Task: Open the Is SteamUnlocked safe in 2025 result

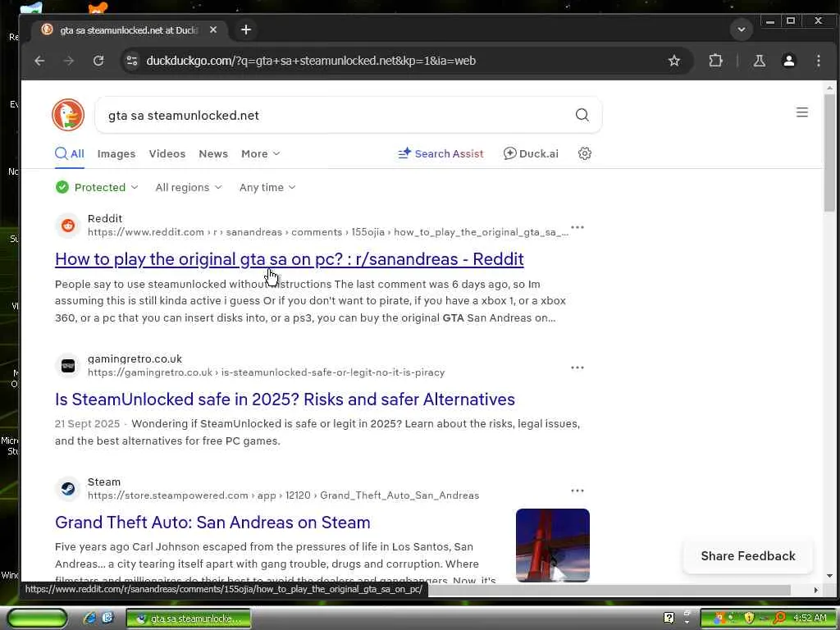Action: point(285,399)
